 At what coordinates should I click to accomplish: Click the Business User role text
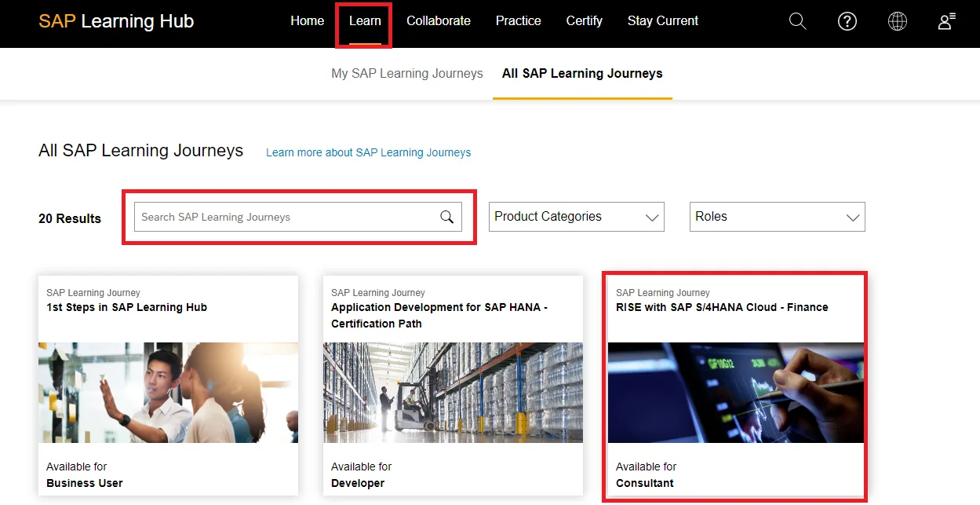coord(85,483)
